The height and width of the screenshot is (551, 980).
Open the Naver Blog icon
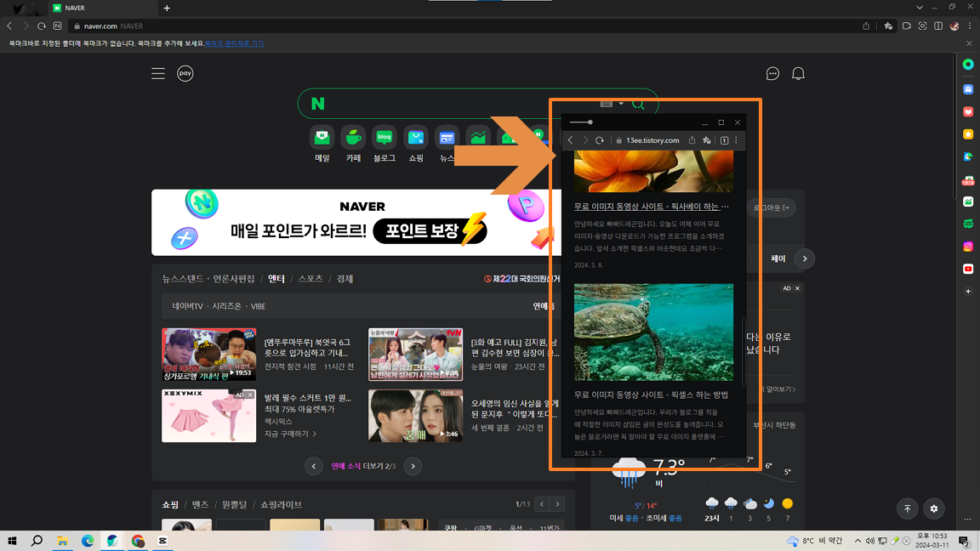(x=384, y=139)
